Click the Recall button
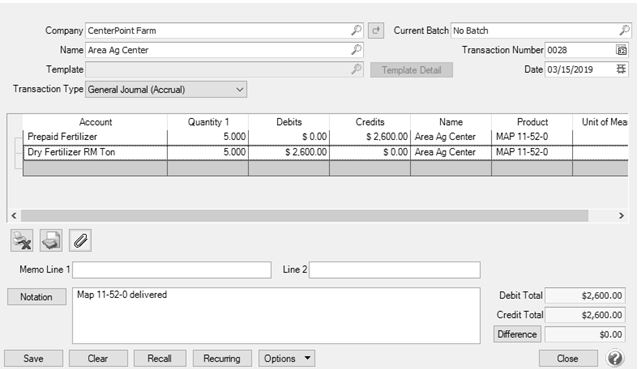This screenshot has height=369, width=638. [160, 358]
